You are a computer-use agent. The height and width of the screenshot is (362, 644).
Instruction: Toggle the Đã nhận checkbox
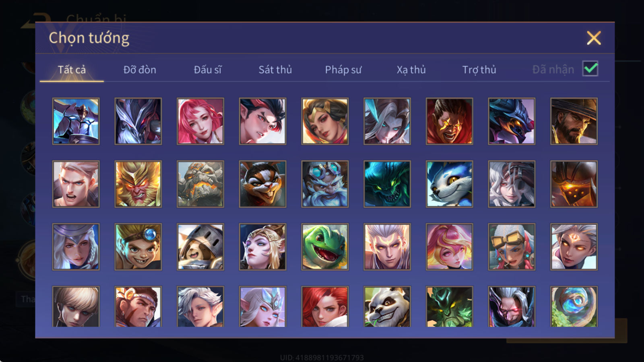coord(590,69)
